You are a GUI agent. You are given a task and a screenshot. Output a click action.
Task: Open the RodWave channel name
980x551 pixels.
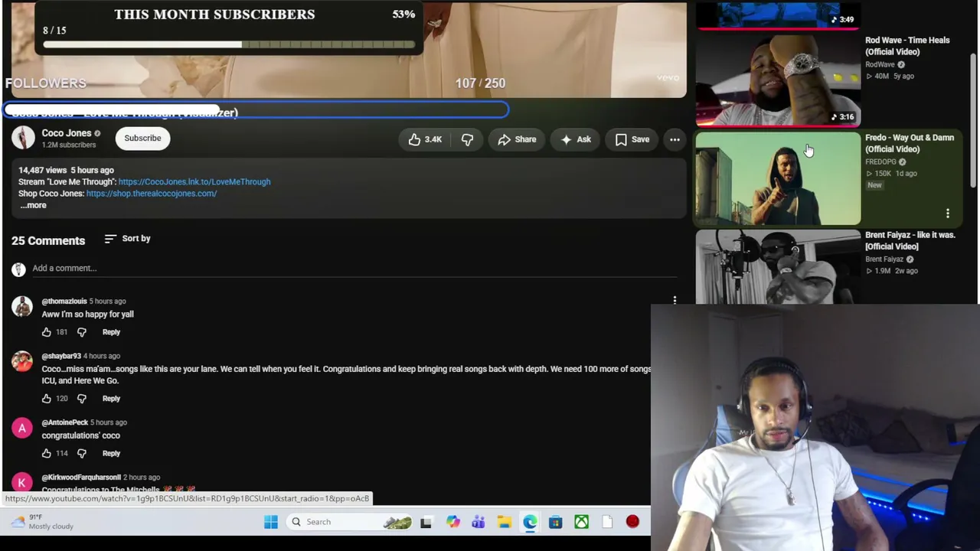(x=880, y=65)
